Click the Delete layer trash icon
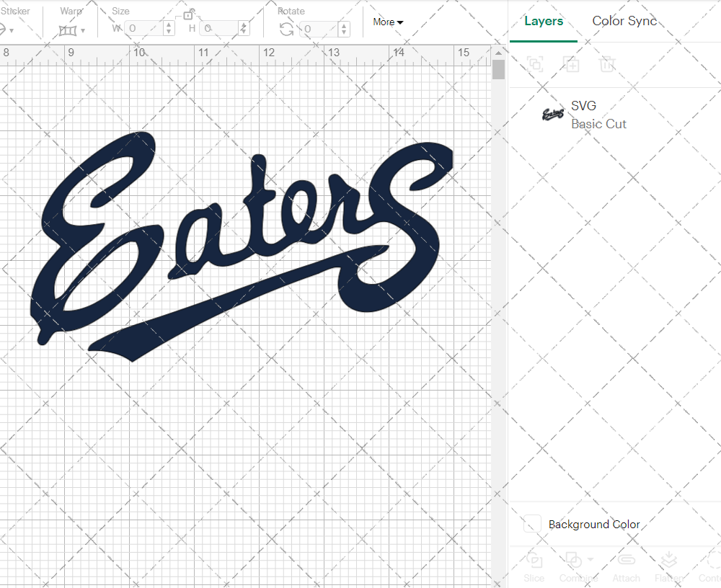Viewport: 721px width, 588px height. tap(607, 64)
